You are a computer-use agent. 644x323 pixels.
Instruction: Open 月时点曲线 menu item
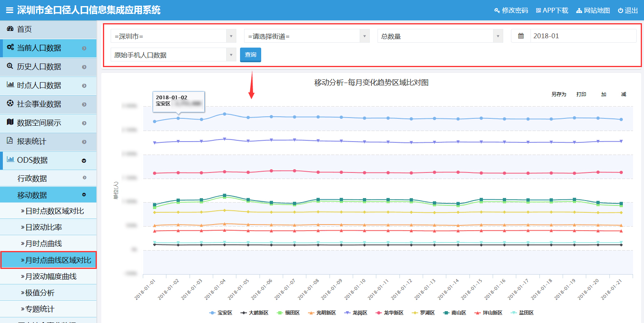click(48, 243)
